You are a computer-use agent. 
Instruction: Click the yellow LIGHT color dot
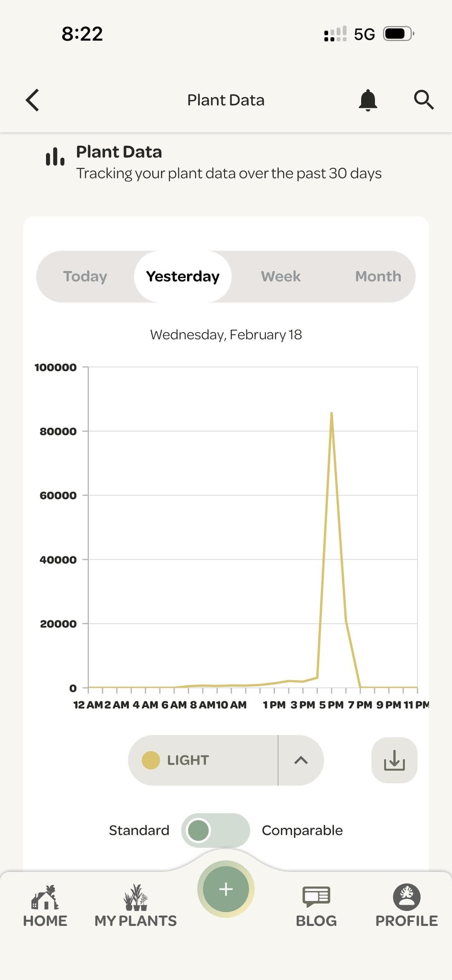tap(151, 760)
